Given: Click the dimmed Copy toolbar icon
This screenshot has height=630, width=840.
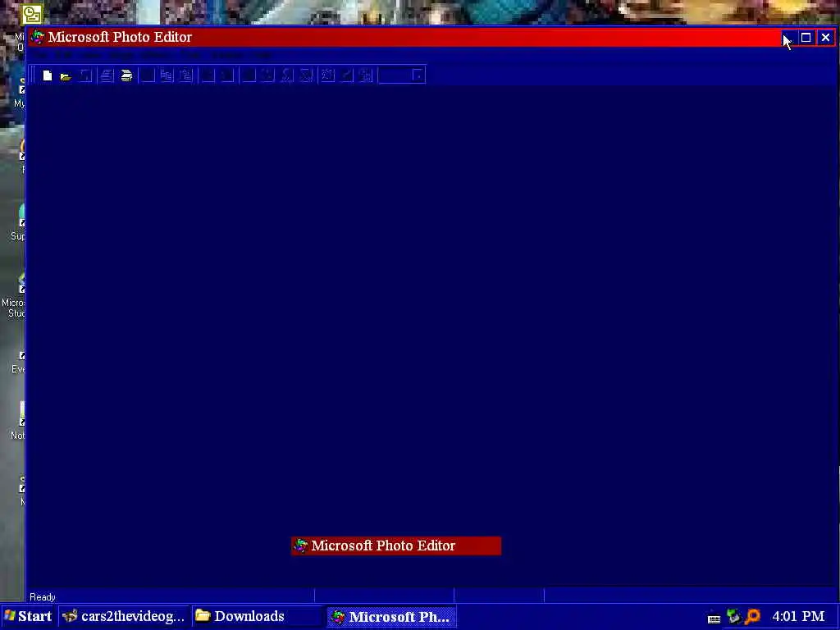Looking at the screenshot, I should (167, 75).
